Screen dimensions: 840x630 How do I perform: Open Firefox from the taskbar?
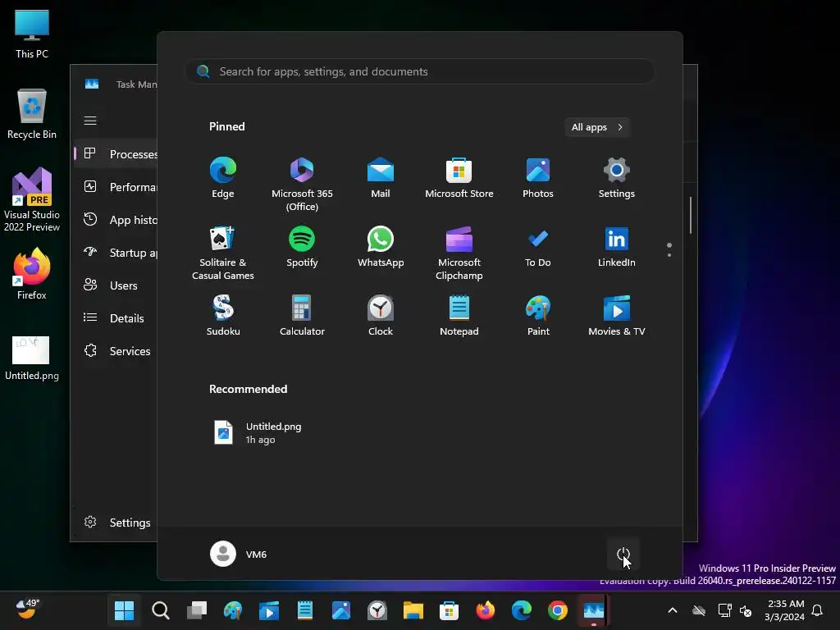point(486,610)
